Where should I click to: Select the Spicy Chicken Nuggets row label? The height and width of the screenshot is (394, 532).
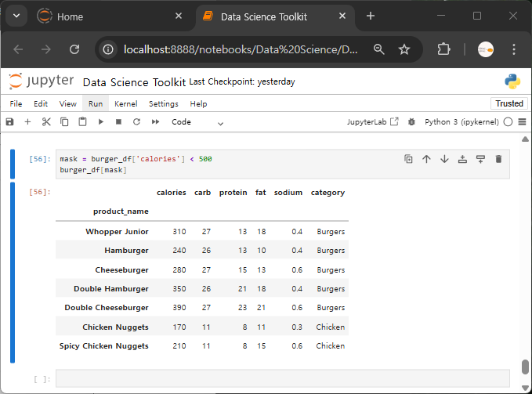click(x=104, y=346)
